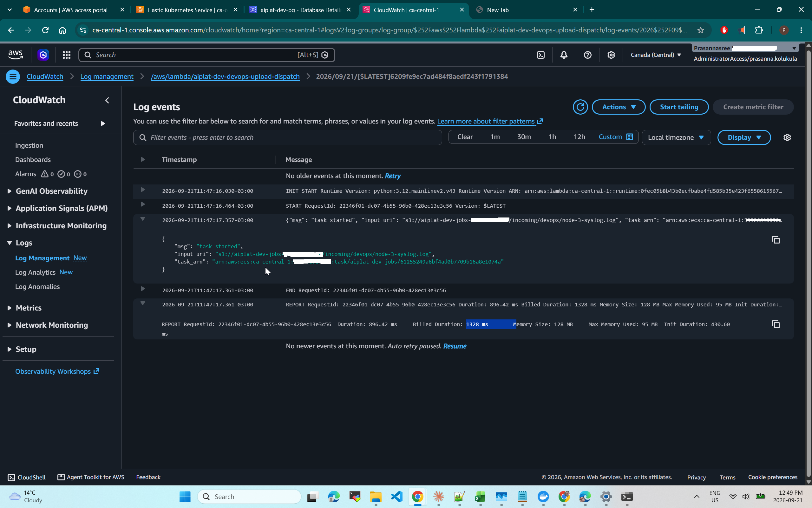Image resolution: width=812 pixels, height=508 pixels.
Task: Open Log Anomalies in the sidebar
Action: tap(37, 287)
